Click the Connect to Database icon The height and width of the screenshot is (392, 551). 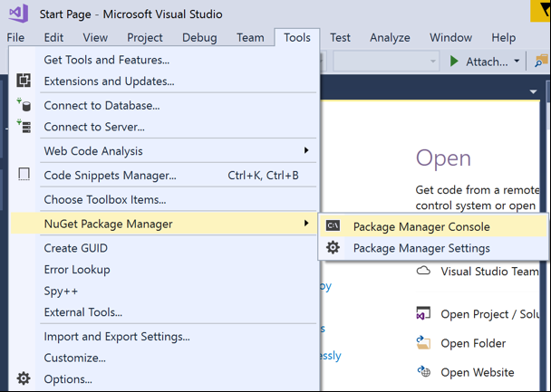tap(24, 105)
